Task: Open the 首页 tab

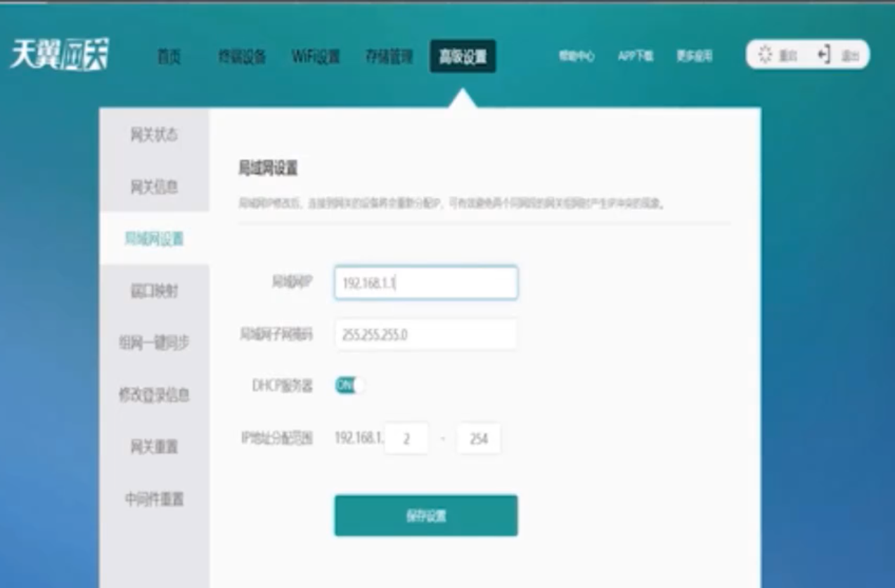Action: [x=169, y=57]
